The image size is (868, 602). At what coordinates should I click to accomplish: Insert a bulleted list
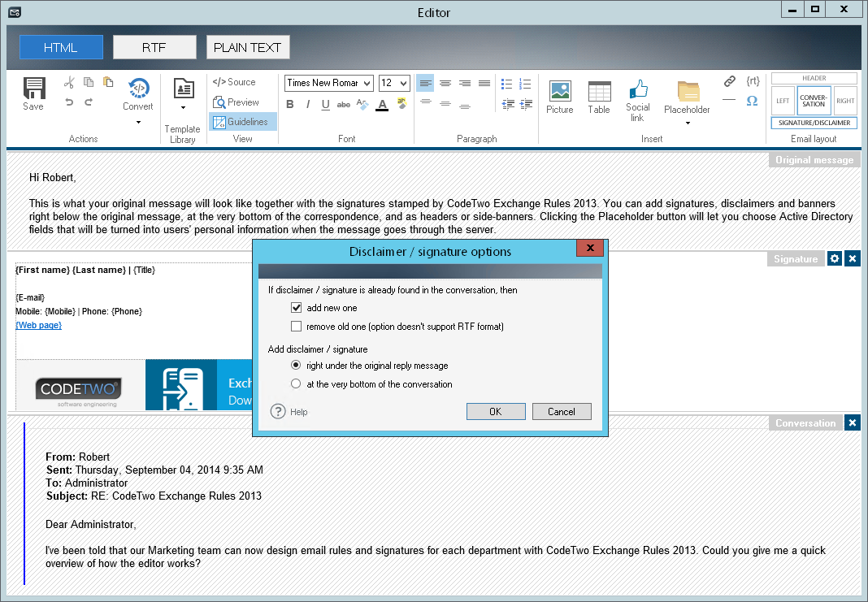[x=506, y=84]
